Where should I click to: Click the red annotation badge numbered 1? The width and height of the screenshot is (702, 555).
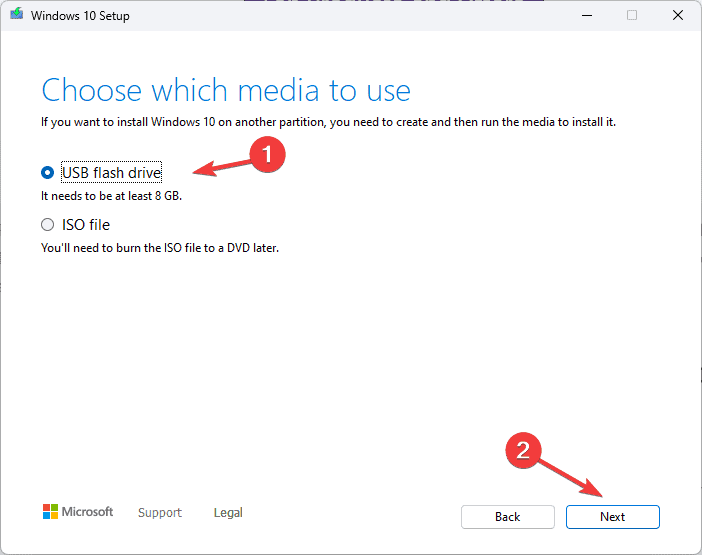click(x=267, y=154)
